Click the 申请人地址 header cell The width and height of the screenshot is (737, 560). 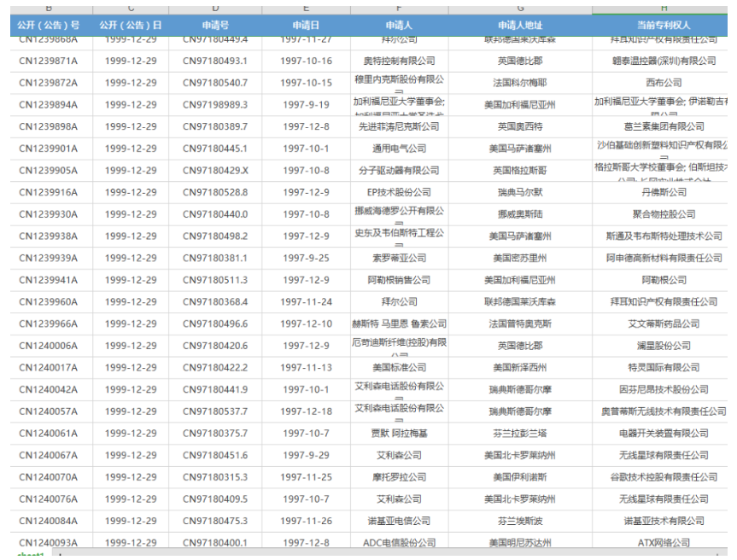[x=520, y=26]
